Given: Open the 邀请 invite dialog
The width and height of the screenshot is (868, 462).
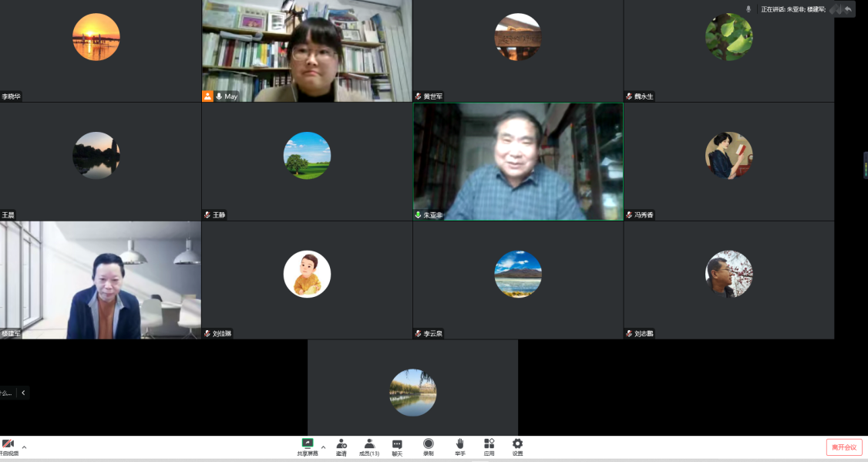Looking at the screenshot, I should point(341,446).
